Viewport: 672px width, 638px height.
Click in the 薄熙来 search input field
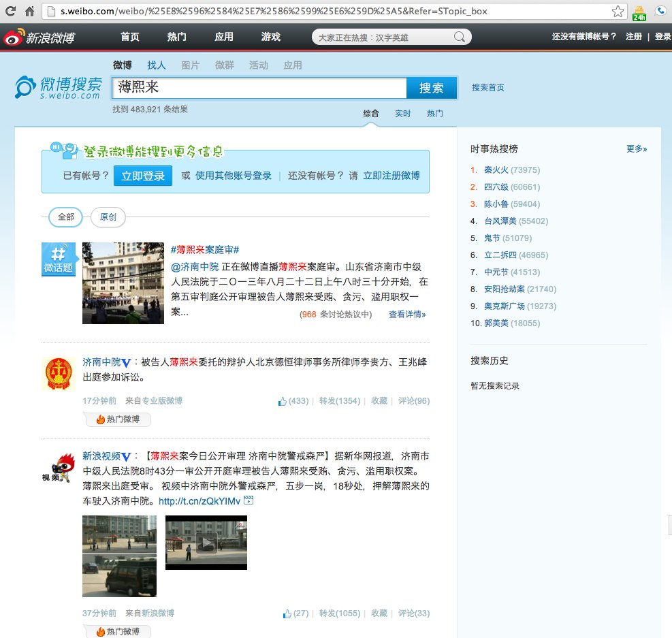coord(259,88)
